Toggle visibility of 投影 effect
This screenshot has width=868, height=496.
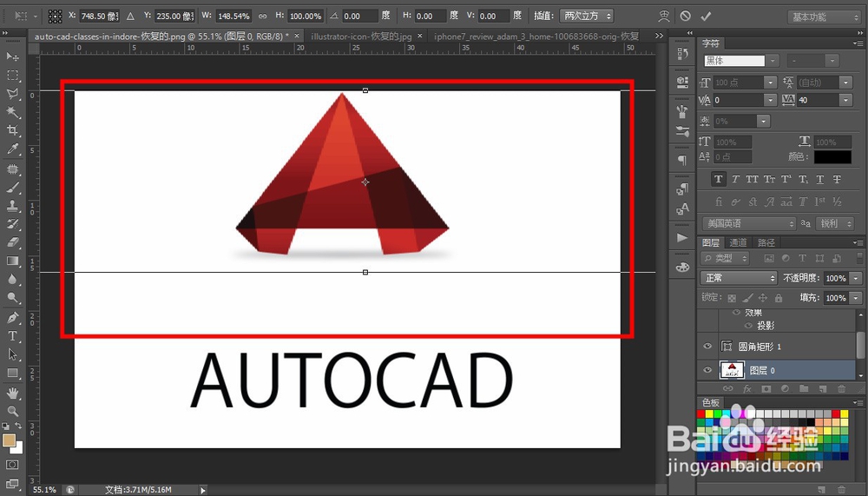[x=748, y=326]
